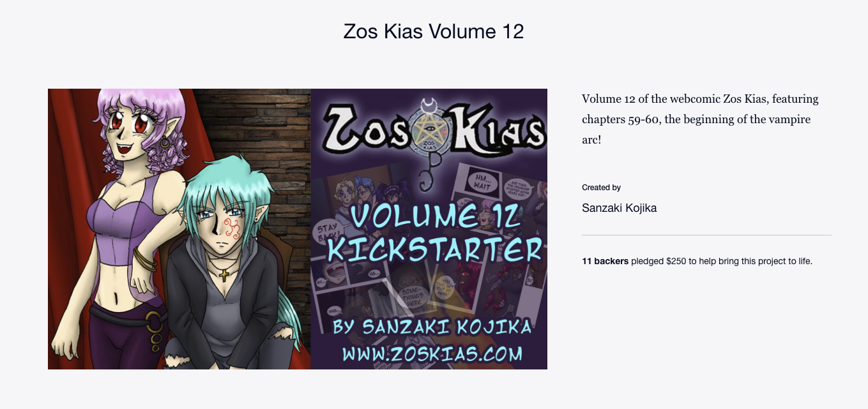
Task: Click the "11 backers" pledge text
Action: click(x=605, y=262)
